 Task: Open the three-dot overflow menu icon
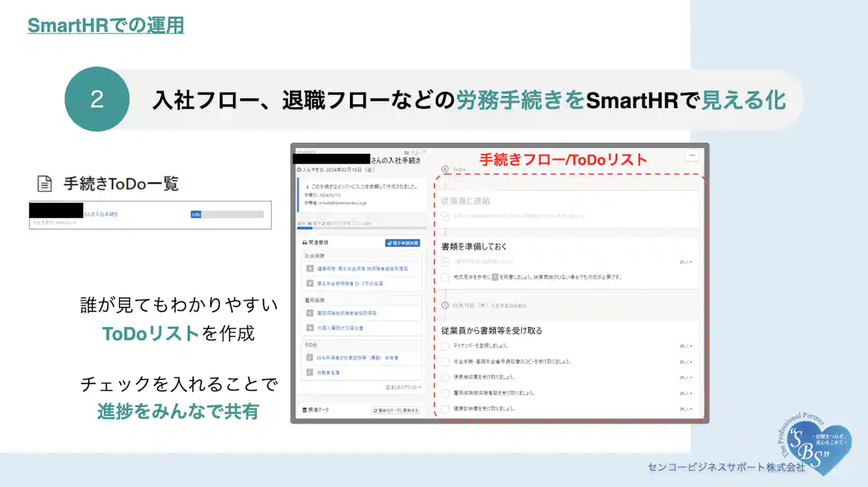click(x=692, y=155)
